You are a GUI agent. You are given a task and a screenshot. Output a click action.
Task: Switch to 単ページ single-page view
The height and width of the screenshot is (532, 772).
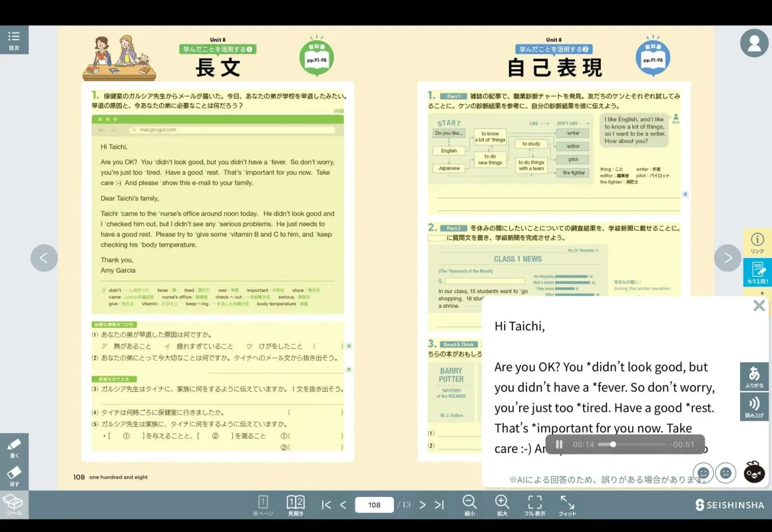click(x=264, y=504)
